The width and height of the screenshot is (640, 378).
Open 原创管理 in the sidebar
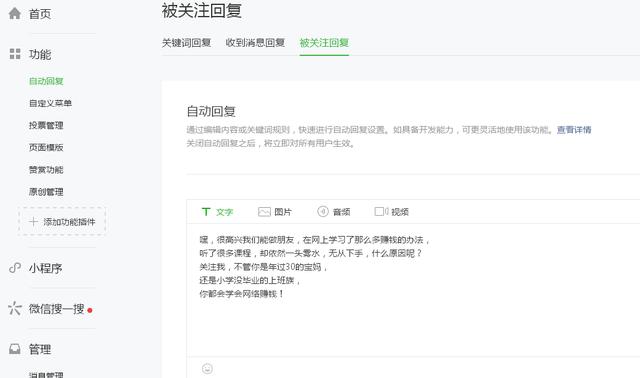tap(46, 192)
